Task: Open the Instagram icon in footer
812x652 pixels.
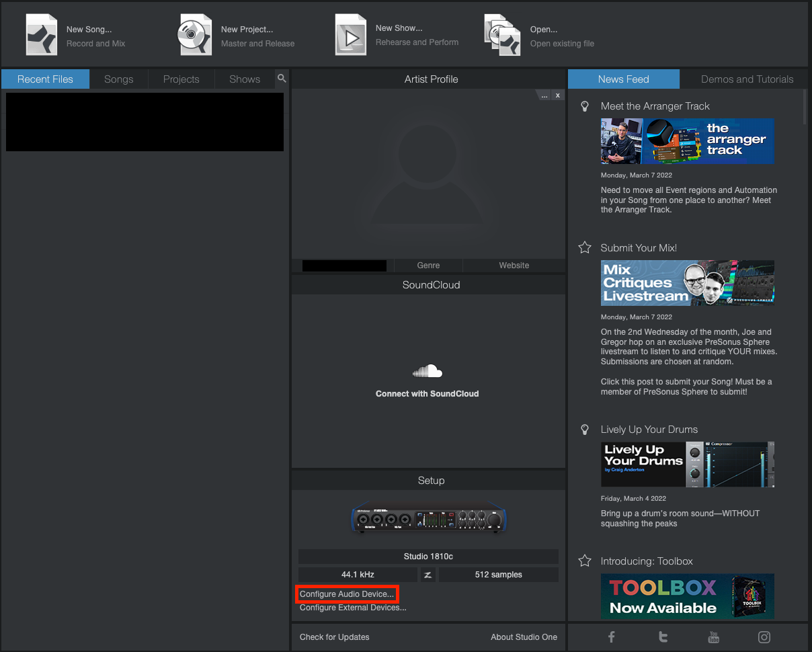Action: (x=764, y=637)
